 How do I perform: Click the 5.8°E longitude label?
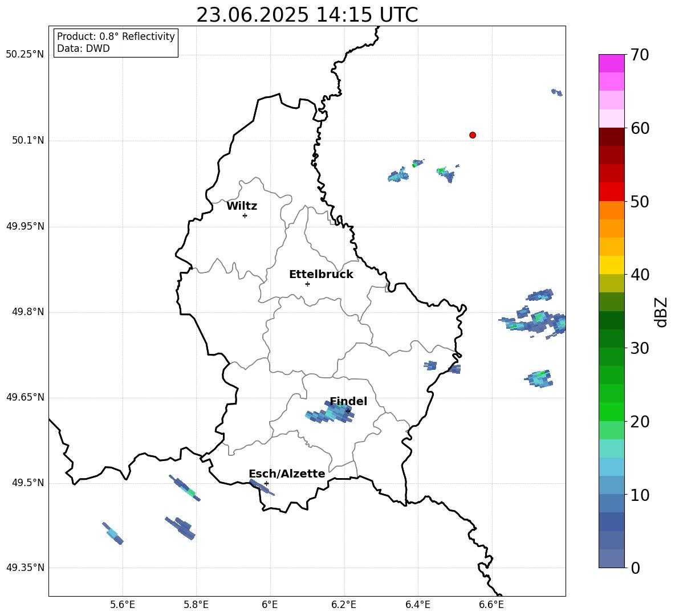[x=196, y=605]
